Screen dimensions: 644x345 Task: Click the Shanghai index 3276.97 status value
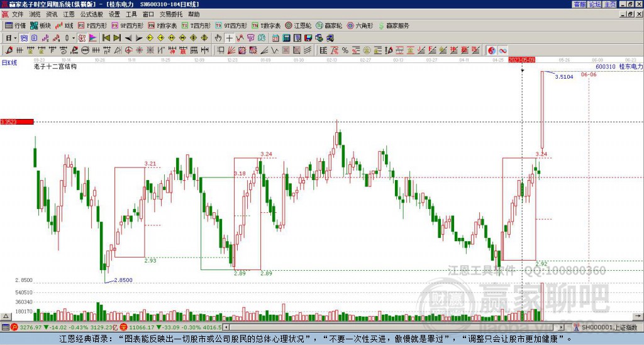point(30,327)
